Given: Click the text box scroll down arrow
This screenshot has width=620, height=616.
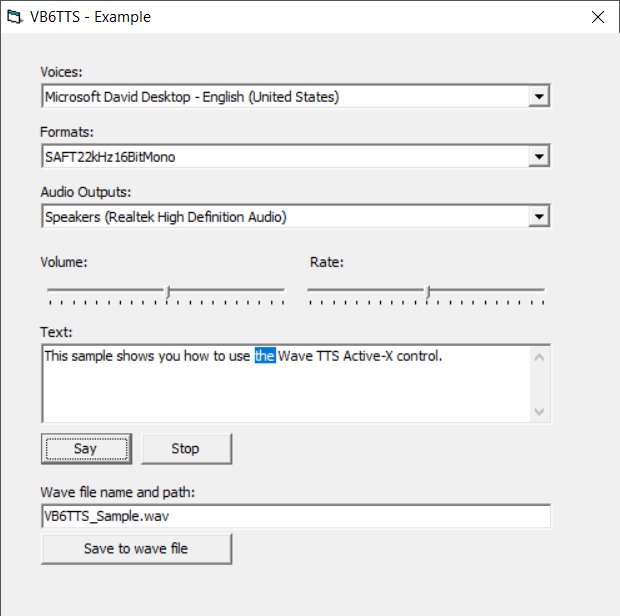Looking at the screenshot, I should [539, 412].
